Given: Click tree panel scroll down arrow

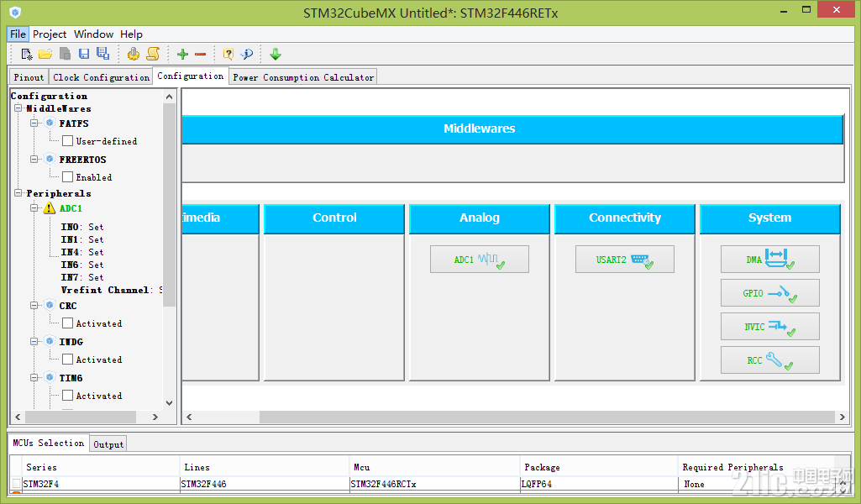Looking at the screenshot, I should click(x=169, y=402).
